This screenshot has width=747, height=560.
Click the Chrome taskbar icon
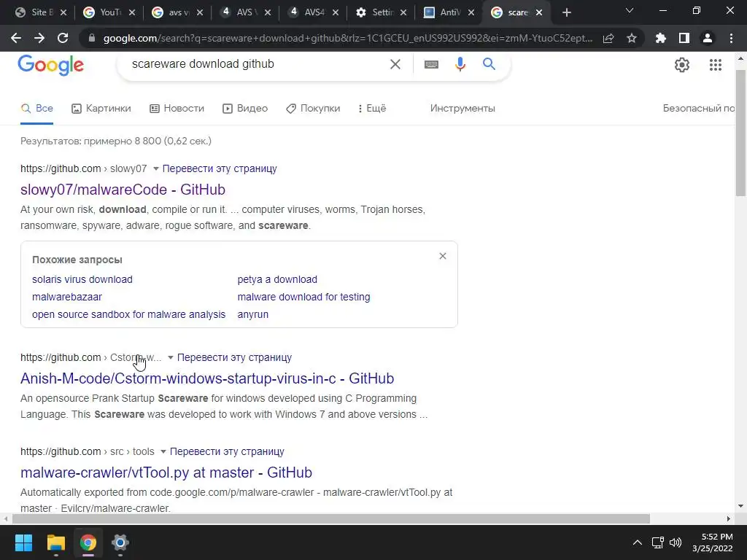click(x=88, y=542)
